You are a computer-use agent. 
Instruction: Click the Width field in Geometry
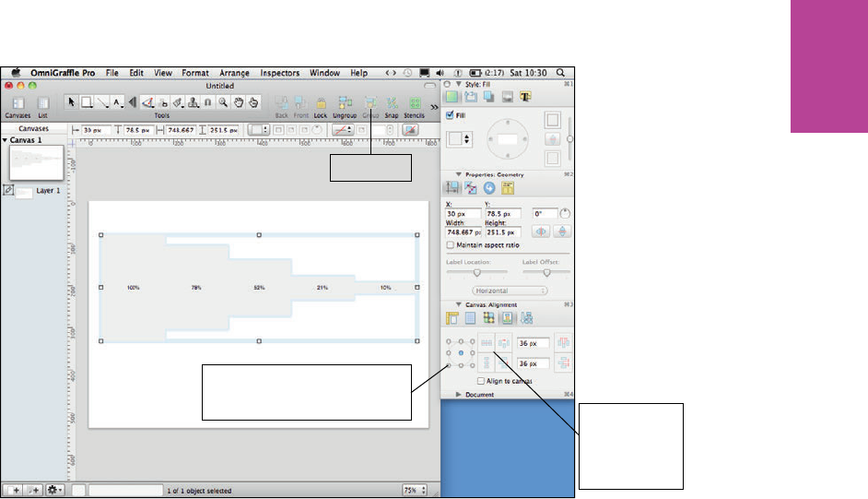click(x=463, y=232)
